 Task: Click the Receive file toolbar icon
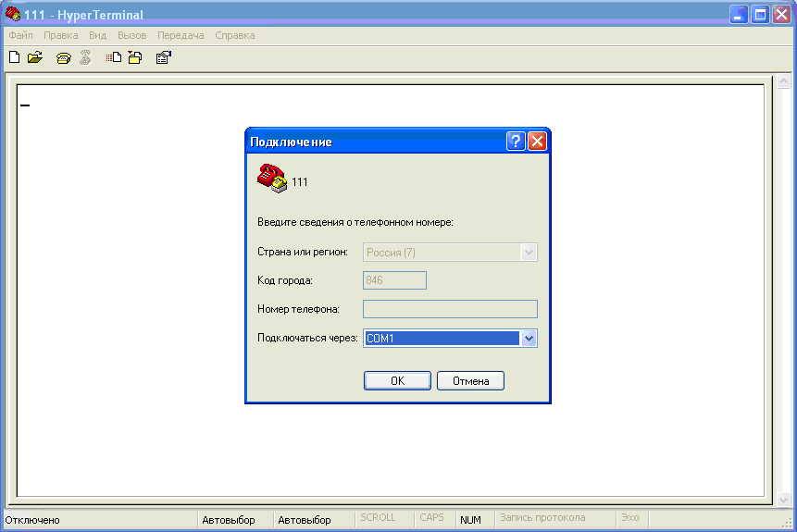tap(135, 57)
